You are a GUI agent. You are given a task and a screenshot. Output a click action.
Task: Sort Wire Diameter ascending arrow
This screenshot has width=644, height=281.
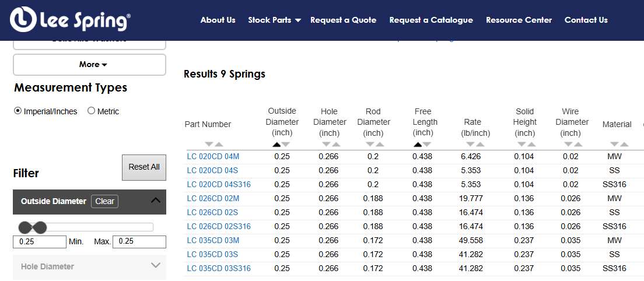(x=578, y=145)
